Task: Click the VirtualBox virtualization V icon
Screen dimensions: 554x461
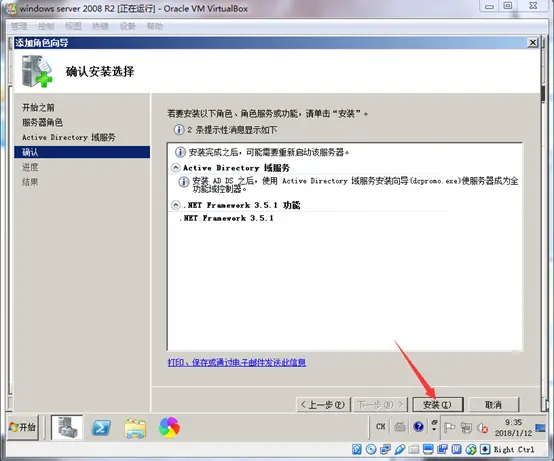Action: pos(456,449)
